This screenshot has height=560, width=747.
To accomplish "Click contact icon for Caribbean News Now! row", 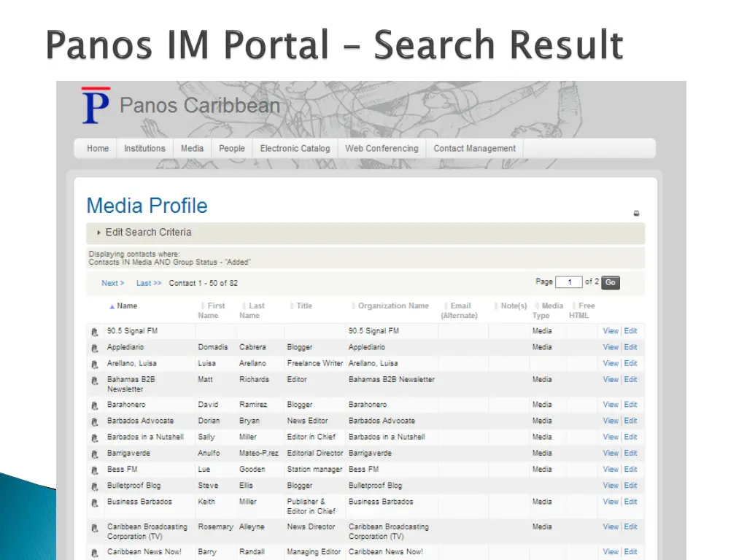I will pos(95,553).
